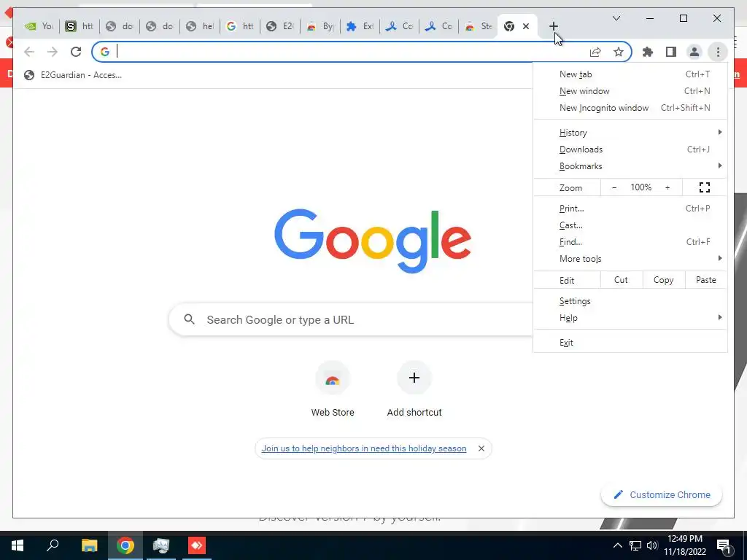Open Windows taskbar search
The image size is (747, 560).
pos(53,545)
